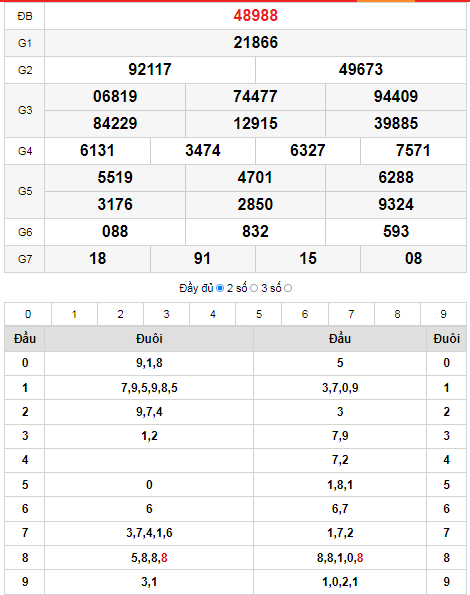Click the head values "6,7" cell
This screenshot has width=470, height=595.
(x=340, y=509)
